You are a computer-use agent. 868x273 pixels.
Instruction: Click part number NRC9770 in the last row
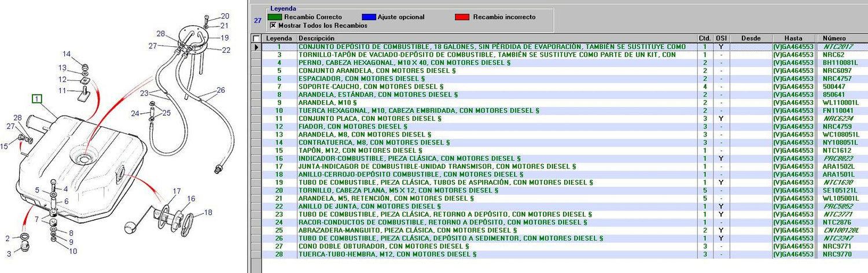(x=837, y=254)
